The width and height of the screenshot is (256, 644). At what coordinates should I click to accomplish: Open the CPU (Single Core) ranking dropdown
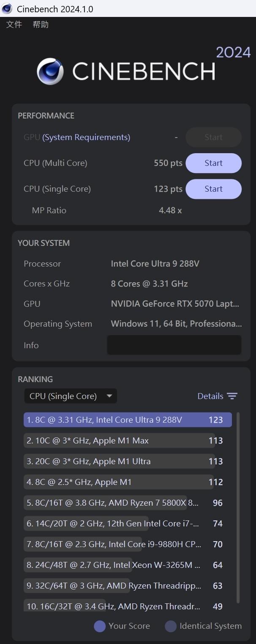point(71,396)
